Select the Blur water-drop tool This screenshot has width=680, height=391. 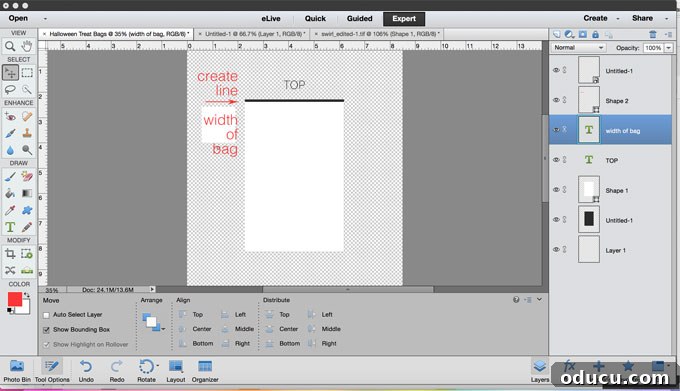[10, 150]
